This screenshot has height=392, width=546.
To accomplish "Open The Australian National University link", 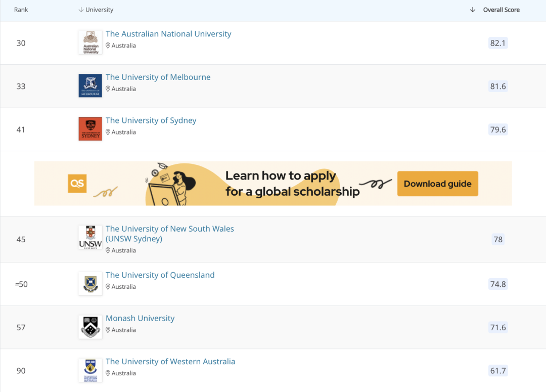I will point(168,34).
